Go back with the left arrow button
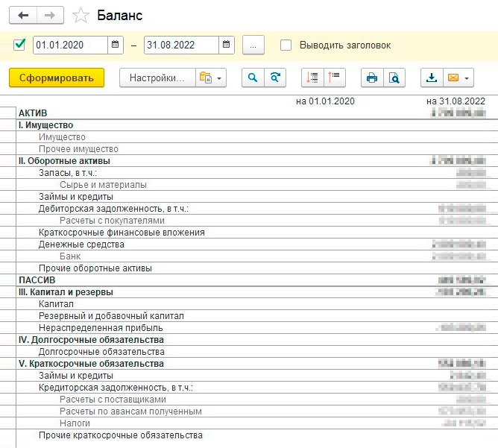The width and height of the screenshot is (498, 448). pyautogui.click(x=23, y=15)
